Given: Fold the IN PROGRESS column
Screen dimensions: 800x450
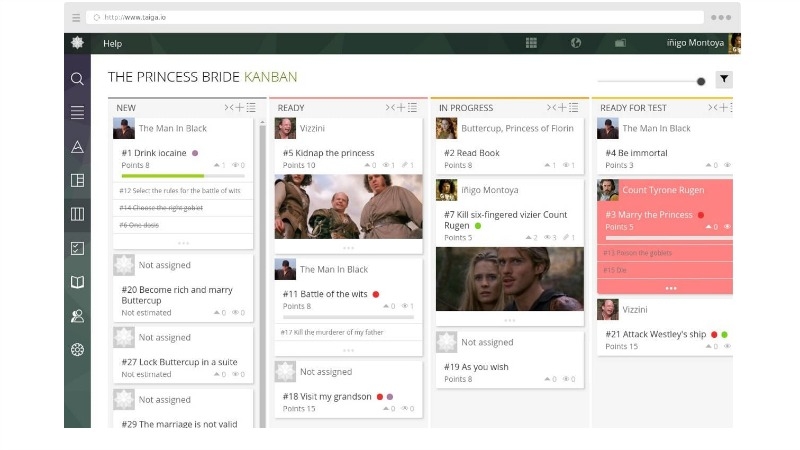Looking at the screenshot, I should [551, 108].
